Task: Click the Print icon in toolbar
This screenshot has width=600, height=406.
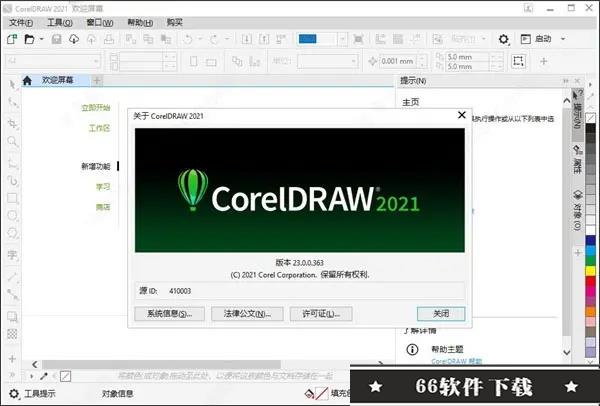Action: (109, 39)
